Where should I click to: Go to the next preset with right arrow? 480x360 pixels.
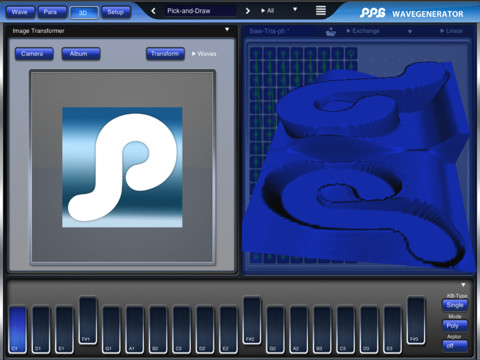pyautogui.click(x=248, y=11)
